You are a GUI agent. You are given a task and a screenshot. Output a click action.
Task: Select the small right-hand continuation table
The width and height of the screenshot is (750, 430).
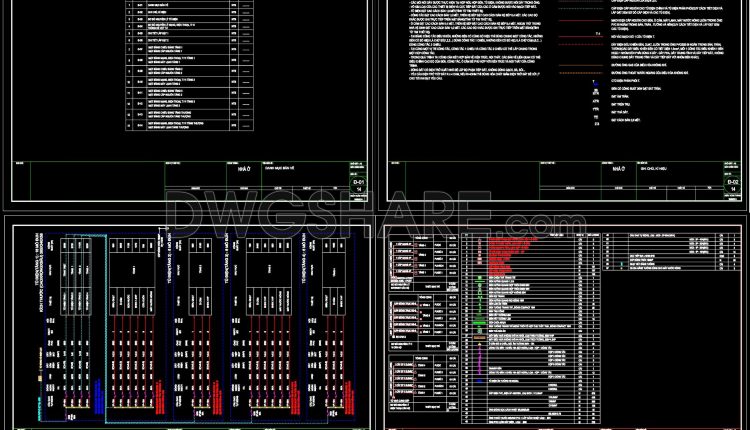tap(672, 252)
